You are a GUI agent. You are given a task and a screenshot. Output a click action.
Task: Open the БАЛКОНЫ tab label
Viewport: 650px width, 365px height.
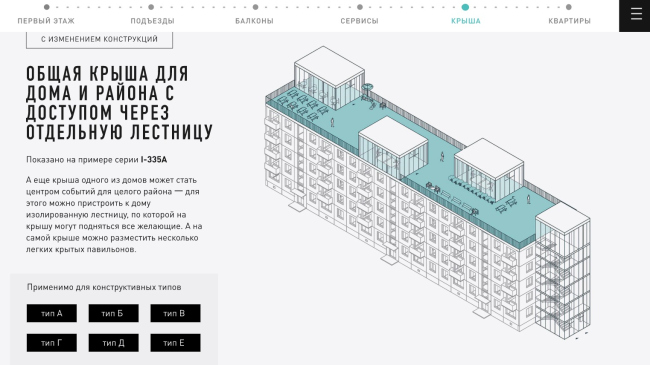point(255,21)
